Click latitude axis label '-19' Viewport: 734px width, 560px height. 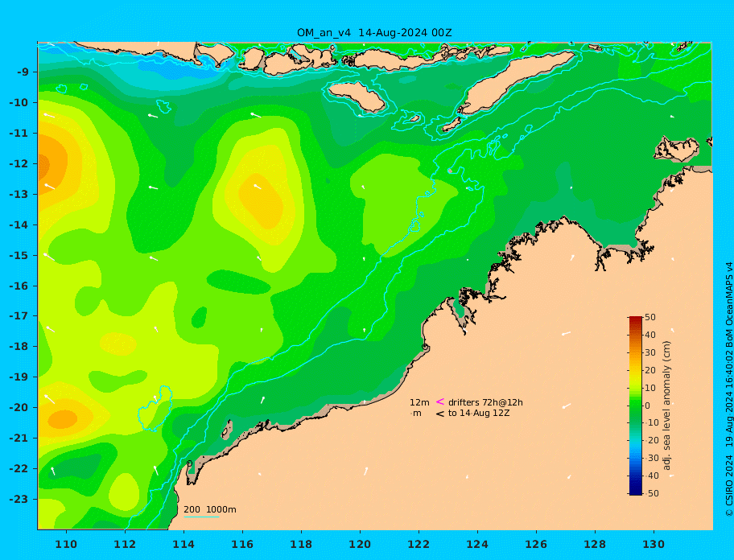coord(19,377)
